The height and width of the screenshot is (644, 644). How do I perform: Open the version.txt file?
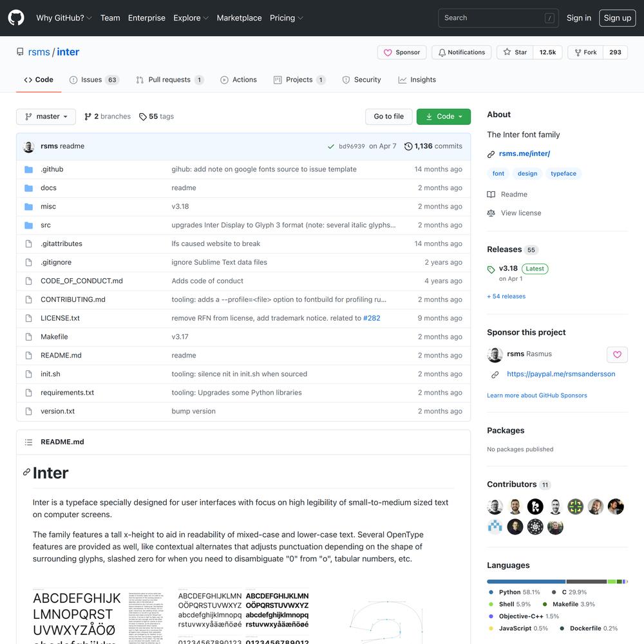coord(57,411)
